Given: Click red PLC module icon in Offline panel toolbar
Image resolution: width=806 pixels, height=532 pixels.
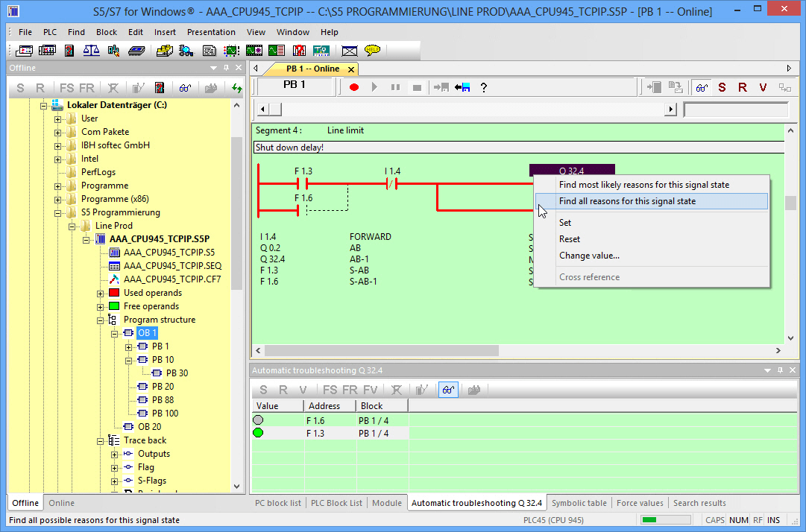Looking at the screenshot, I should click(160, 89).
